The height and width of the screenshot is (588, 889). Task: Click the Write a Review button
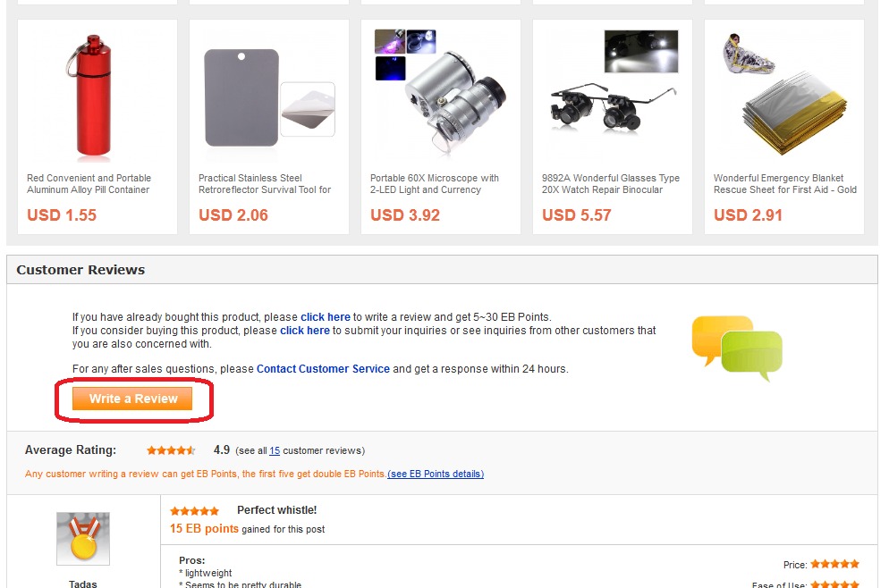132,399
